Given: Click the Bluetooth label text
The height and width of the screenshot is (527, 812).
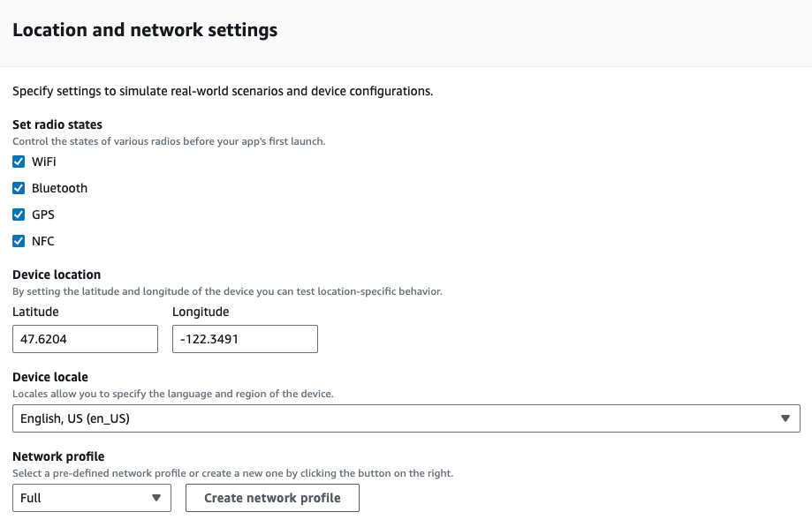Looking at the screenshot, I should (x=60, y=188).
